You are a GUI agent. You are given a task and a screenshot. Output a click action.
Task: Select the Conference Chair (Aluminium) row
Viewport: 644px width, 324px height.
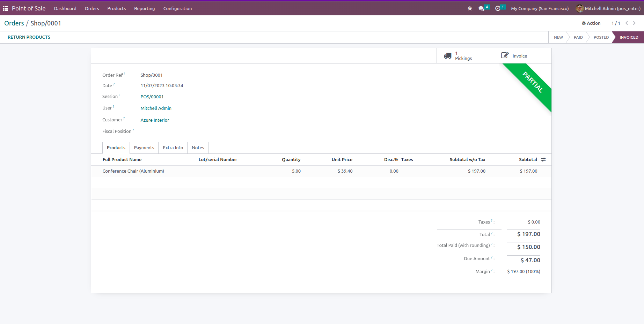click(321, 171)
